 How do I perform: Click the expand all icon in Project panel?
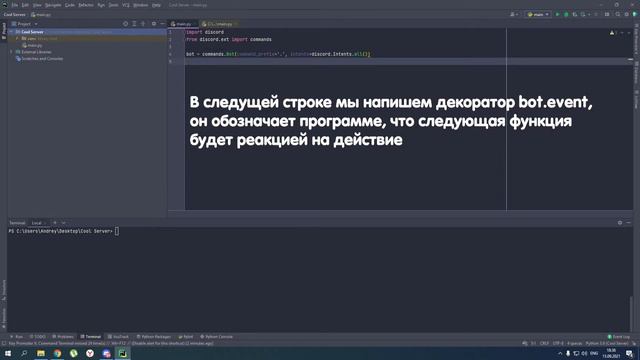pos(134,24)
